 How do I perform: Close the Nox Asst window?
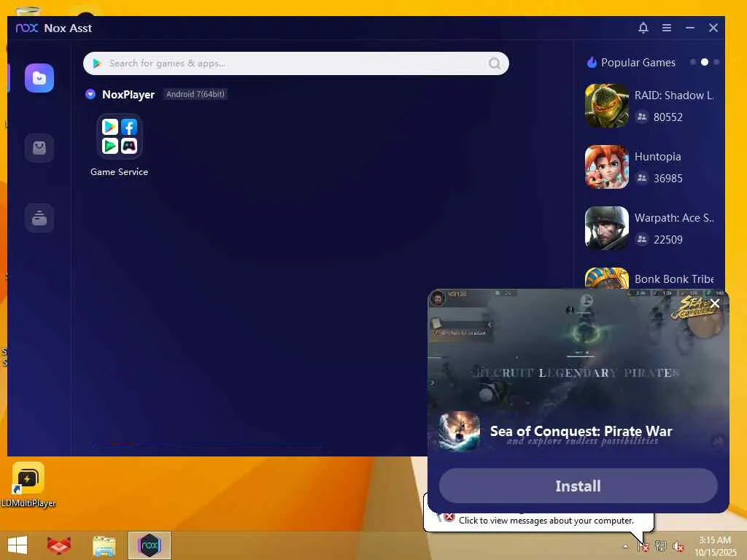713,28
